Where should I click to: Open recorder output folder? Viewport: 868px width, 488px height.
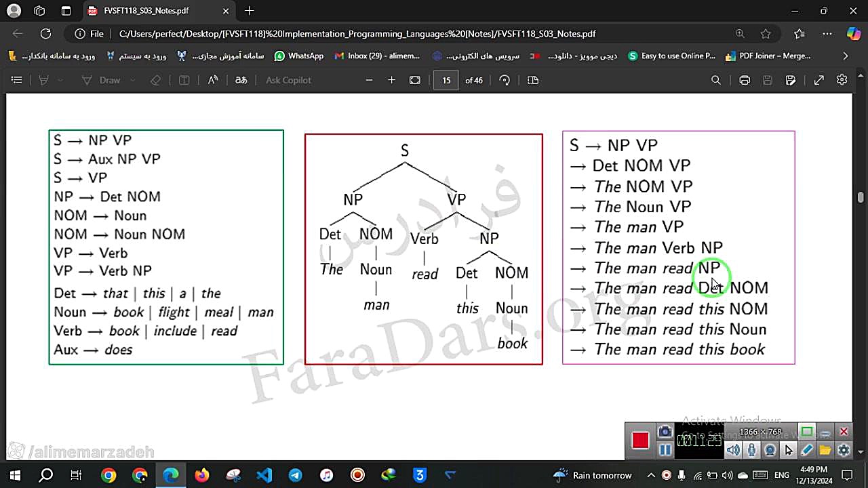(825, 450)
